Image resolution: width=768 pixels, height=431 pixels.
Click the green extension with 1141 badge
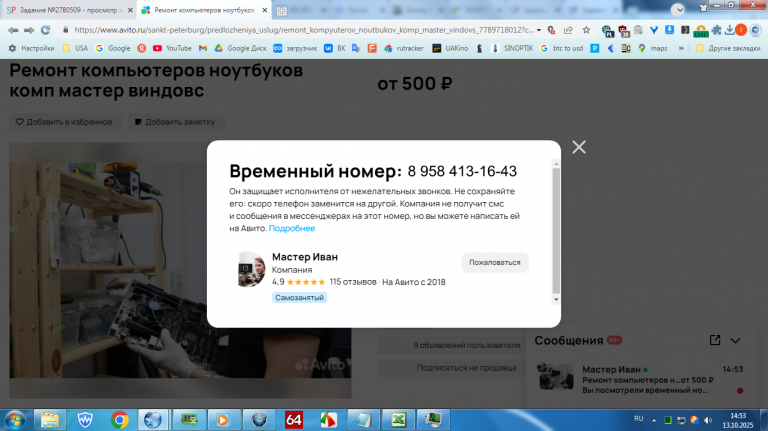tap(701, 31)
